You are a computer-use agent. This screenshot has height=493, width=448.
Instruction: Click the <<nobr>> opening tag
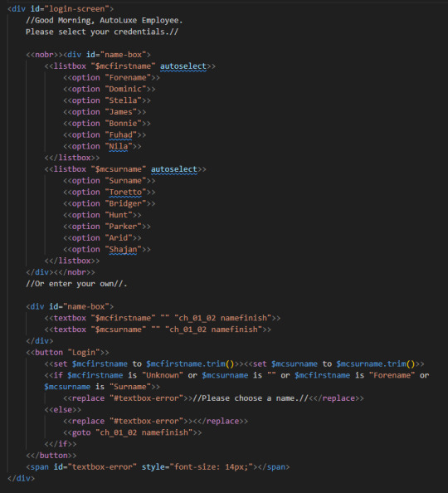click(44, 55)
